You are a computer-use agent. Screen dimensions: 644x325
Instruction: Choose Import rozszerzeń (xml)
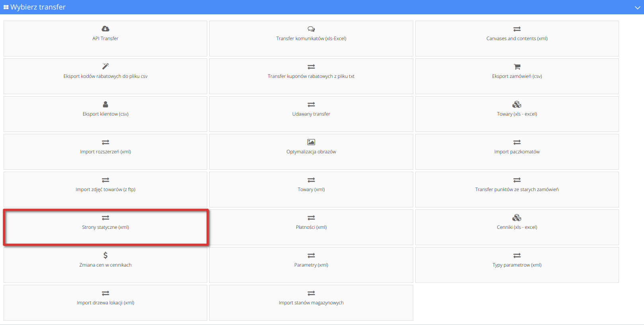[105, 152]
